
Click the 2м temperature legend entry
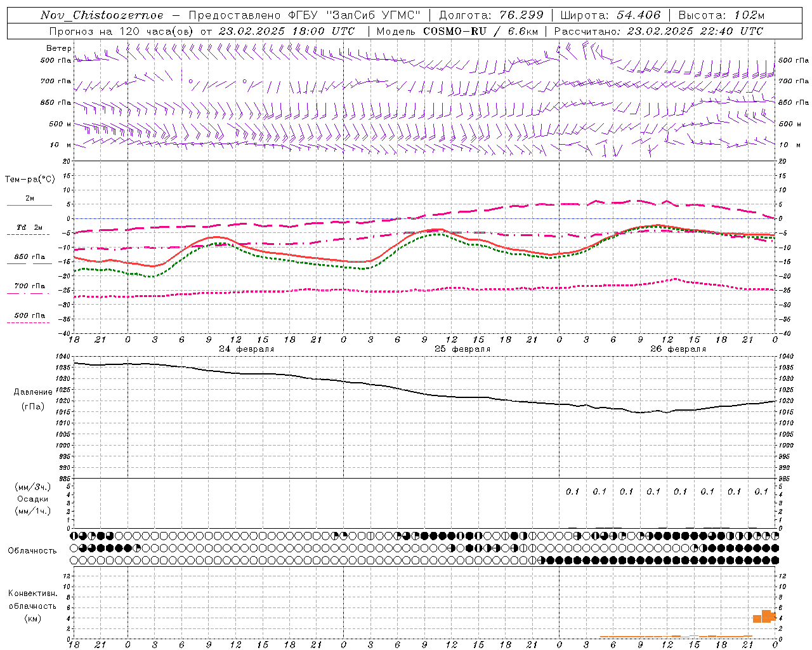tap(29, 201)
